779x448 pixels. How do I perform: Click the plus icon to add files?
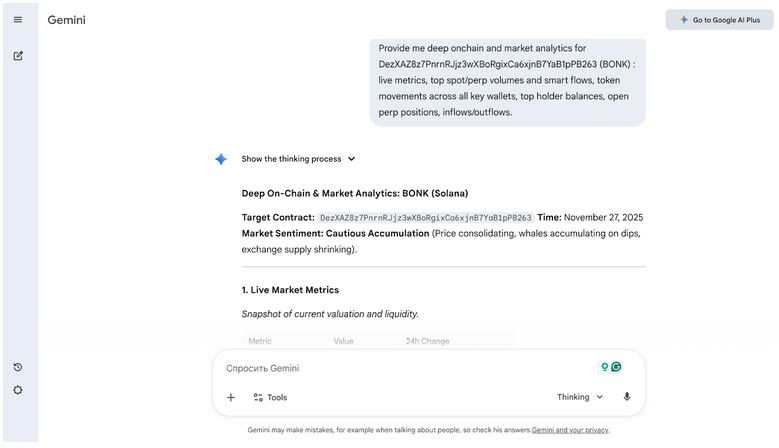pos(231,397)
